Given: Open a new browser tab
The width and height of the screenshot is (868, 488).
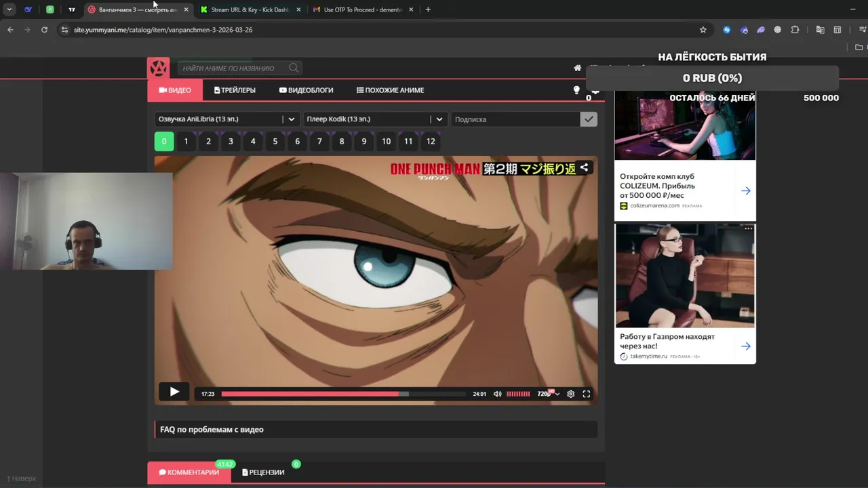Looking at the screenshot, I should (427, 9).
